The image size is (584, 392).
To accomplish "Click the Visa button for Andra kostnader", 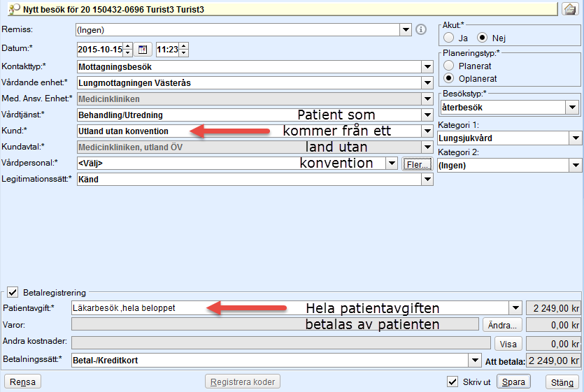I will tap(508, 344).
